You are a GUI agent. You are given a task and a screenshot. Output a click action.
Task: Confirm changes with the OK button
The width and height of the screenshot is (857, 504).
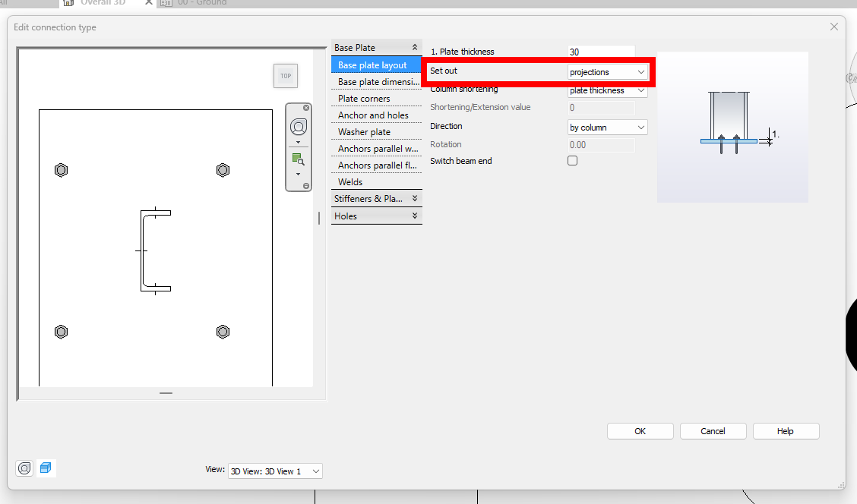tap(640, 430)
